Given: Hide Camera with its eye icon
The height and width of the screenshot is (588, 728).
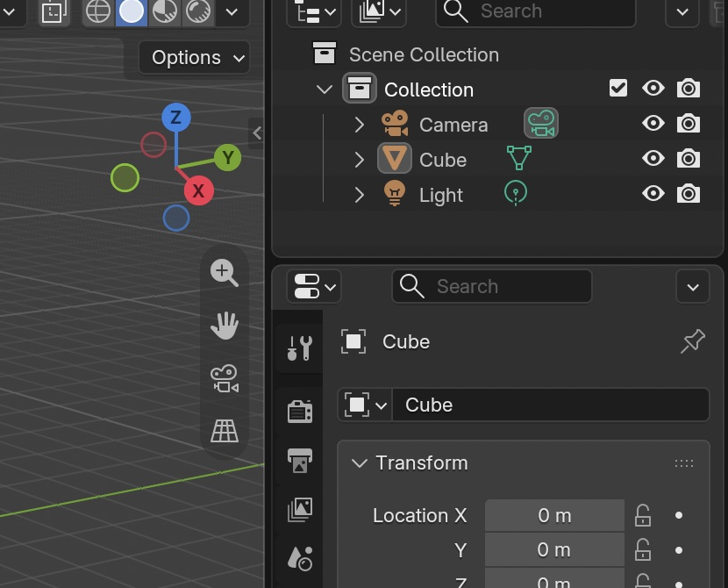Looking at the screenshot, I should pos(653,123).
